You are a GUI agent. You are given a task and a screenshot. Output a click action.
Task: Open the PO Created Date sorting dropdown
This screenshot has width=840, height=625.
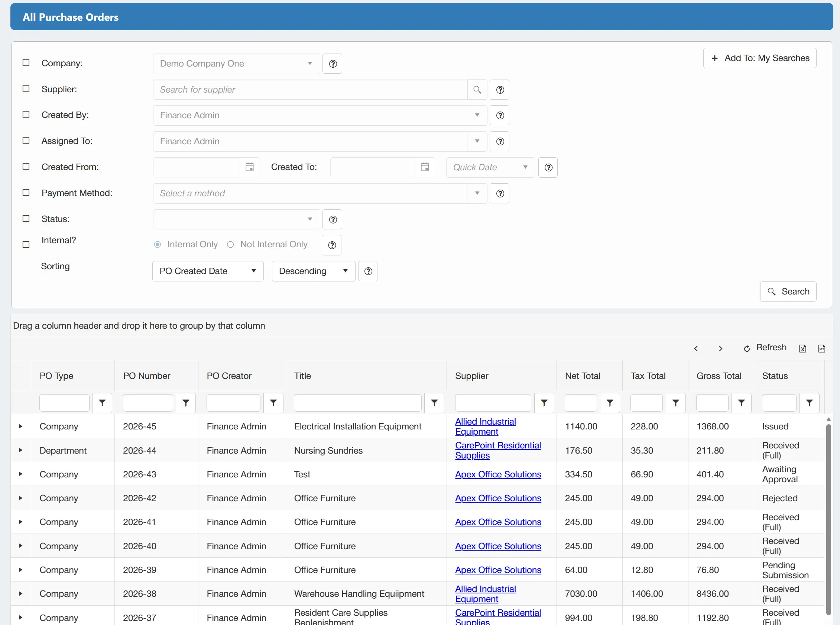[x=208, y=271]
